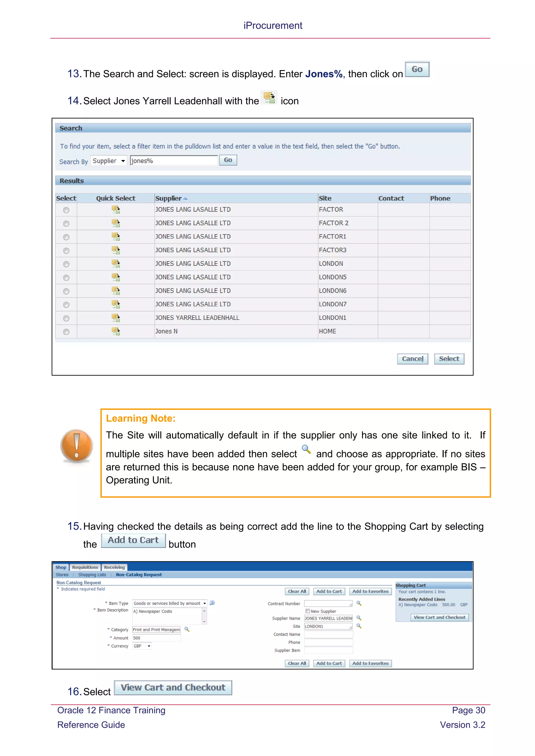Tick the New Supplier checkbox
The width and height of the screenshot is (535, 756).
pyautogui.click(x=308, y=611)
